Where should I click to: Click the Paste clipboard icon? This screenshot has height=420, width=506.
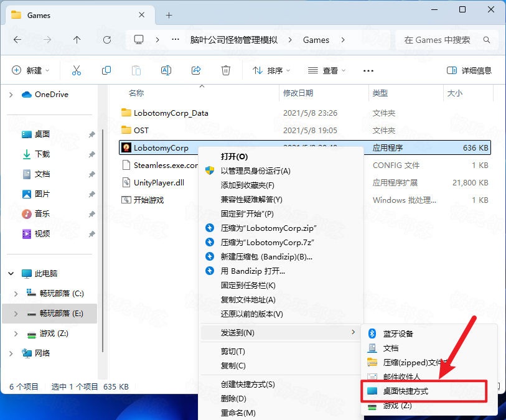tap(136, 70)
